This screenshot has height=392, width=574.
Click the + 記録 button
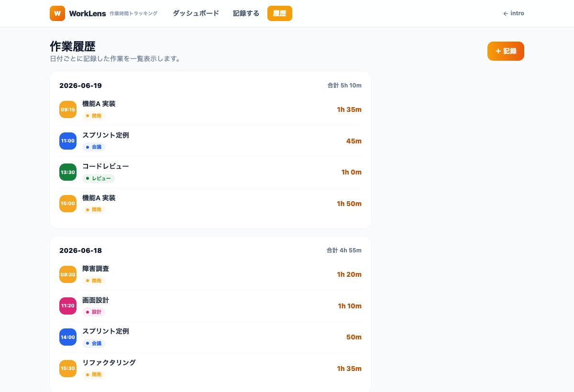tap(506, 51)
